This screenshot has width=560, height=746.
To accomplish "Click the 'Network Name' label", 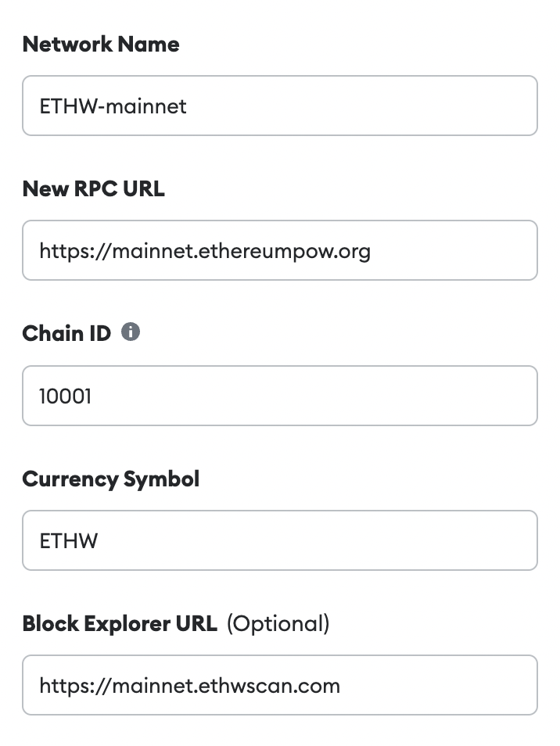I will click(101, 45).
